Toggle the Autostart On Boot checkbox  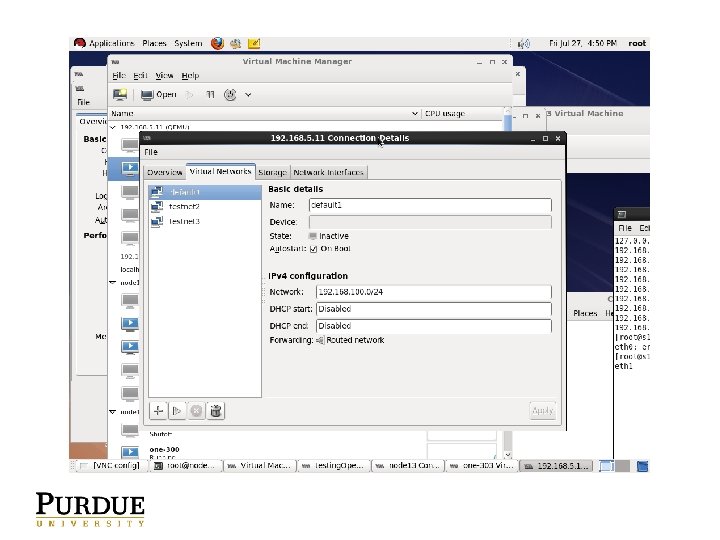tap(313, 249)
